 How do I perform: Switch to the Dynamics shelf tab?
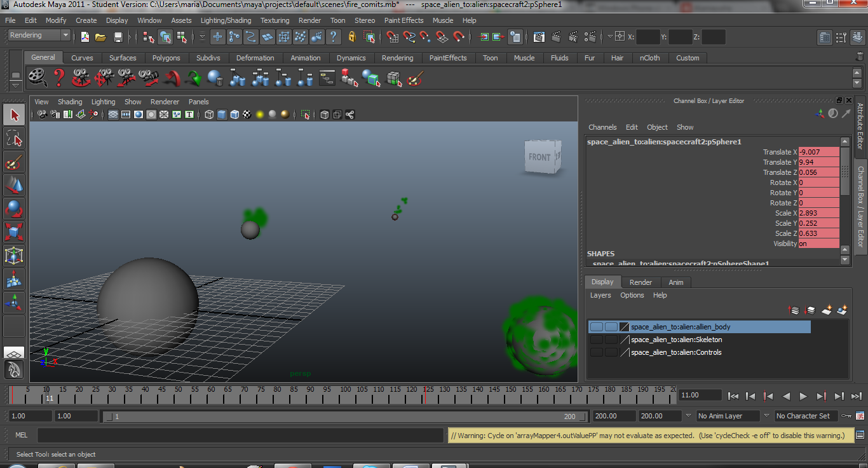(x=351, y=58)
